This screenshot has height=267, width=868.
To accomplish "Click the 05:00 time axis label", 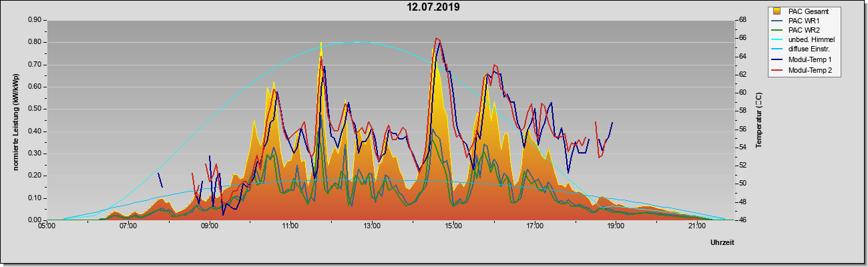I will tap(47, 226).
